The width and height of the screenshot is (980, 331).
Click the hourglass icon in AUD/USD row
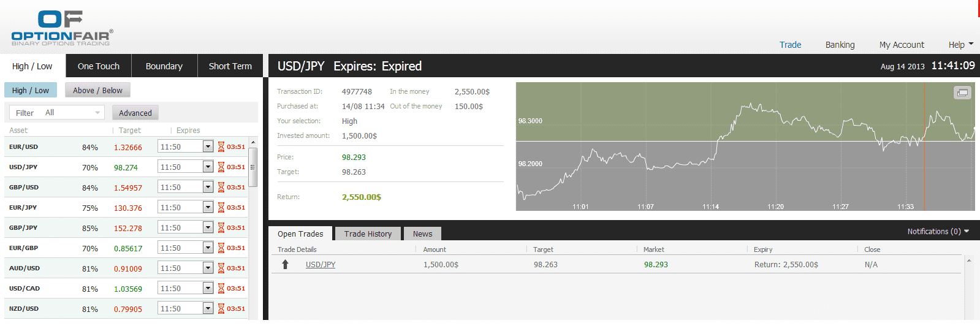click(x=221, y=268)
